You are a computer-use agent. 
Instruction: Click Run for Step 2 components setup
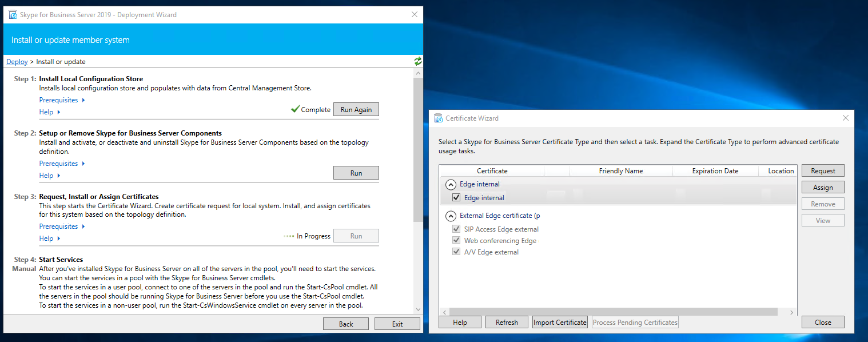point(356,173)
